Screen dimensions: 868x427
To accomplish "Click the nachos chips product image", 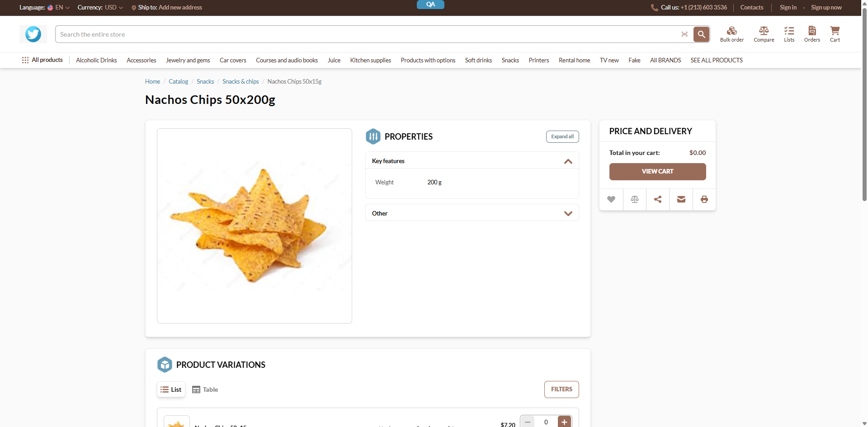I will coord(255,226).
